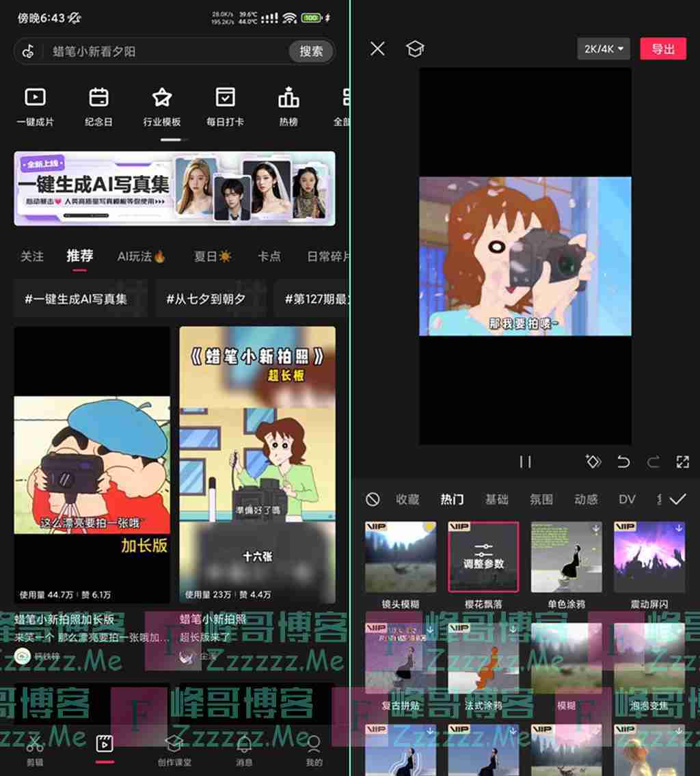This screenshot has width=700, height=776.
Task: Select the 镜头模糊 effect thumbnail
Action: pos(401,557)
